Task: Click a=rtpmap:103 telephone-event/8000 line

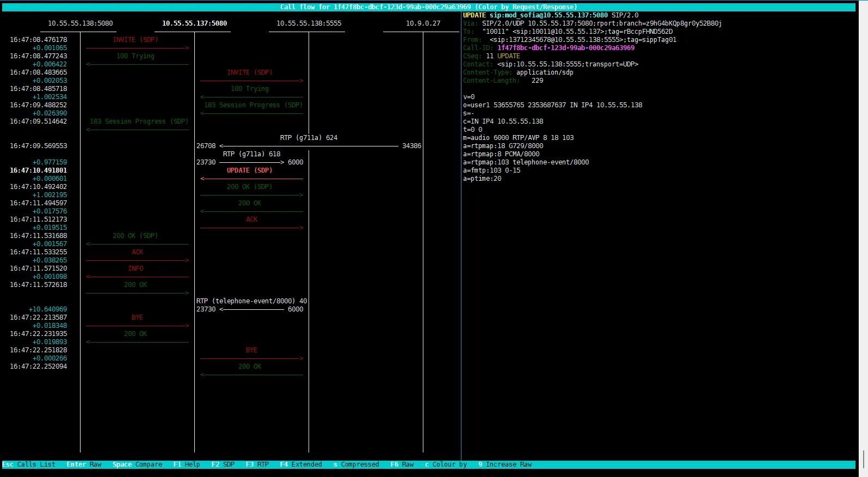Action: coord(526,162)
